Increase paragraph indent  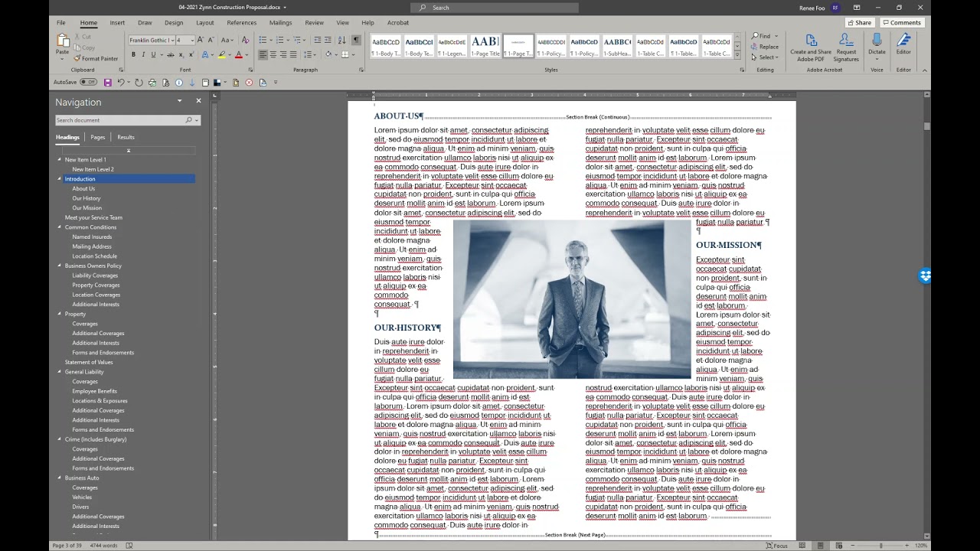point(328,40)
